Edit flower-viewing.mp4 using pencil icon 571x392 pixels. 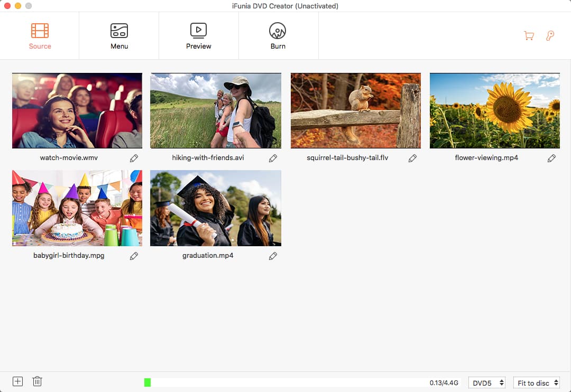point(551,158)
